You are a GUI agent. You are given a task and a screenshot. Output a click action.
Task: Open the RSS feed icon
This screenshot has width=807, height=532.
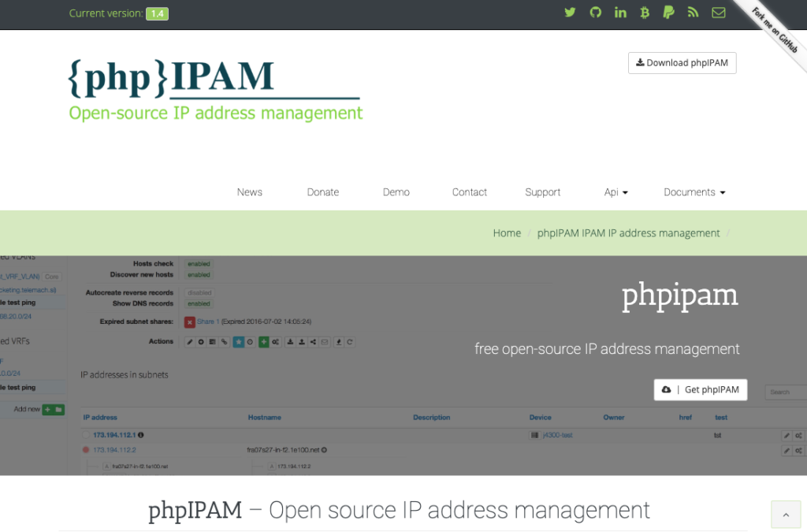coord(694,13)
